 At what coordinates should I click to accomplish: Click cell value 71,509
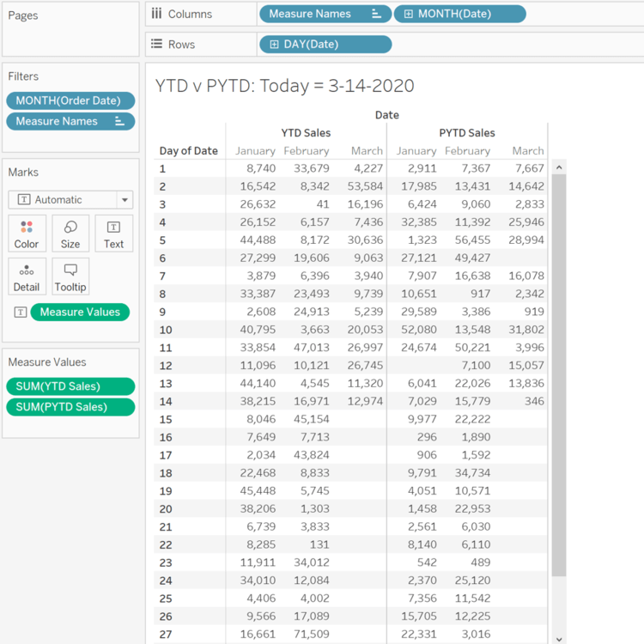coord(312,635)
